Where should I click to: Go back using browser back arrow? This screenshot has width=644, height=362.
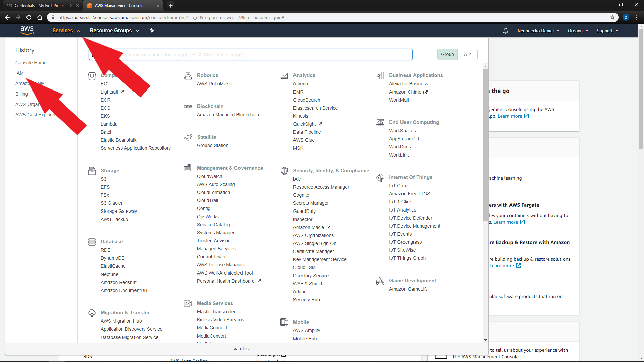(7, 17)
